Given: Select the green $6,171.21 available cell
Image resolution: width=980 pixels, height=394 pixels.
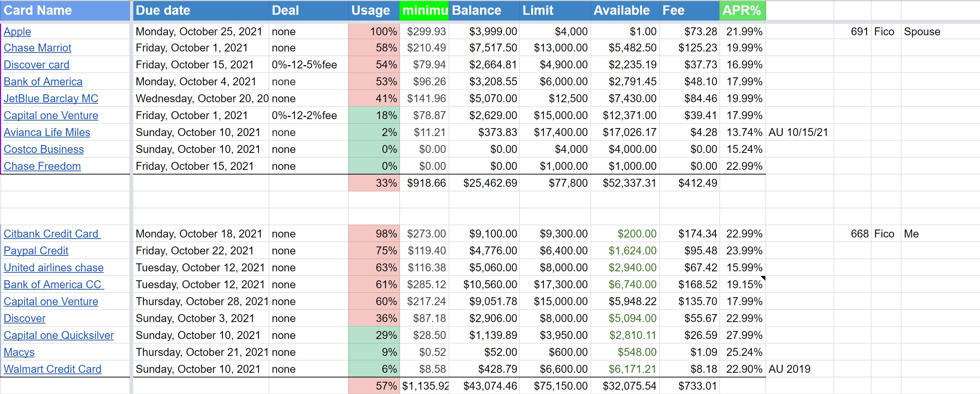Looking at the screenshot, I should click(x=625, y=369).
